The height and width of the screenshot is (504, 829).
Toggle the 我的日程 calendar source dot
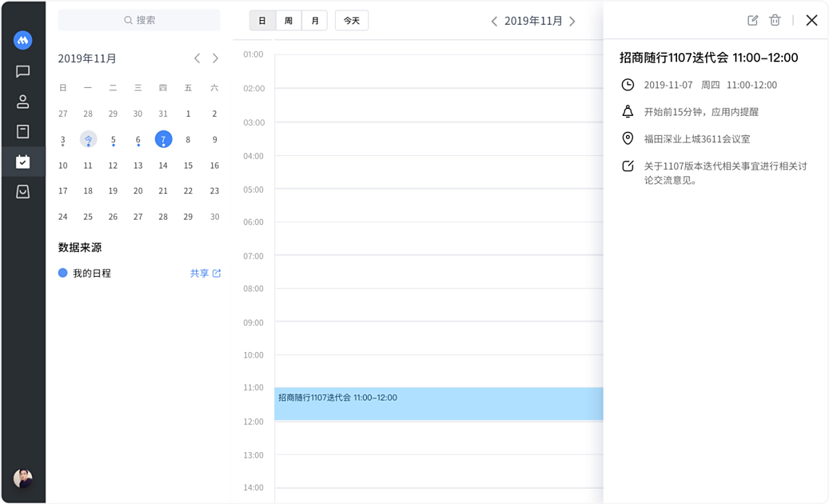(63, 273)
